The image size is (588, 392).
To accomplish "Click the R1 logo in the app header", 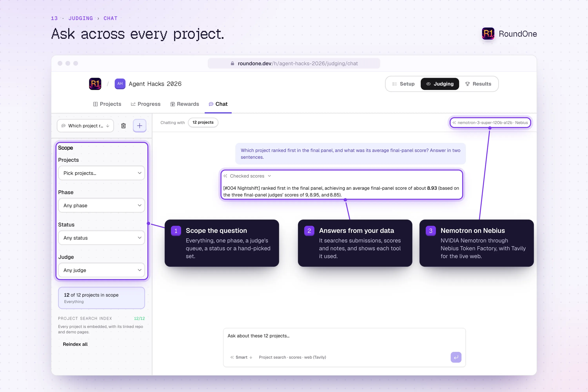I will (x=95, y=84).
